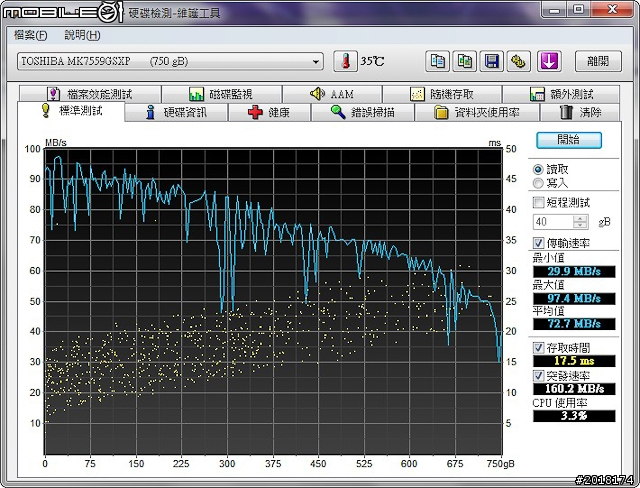Toggle the 傳輸速率 checkbox

[x=540, y=243]
